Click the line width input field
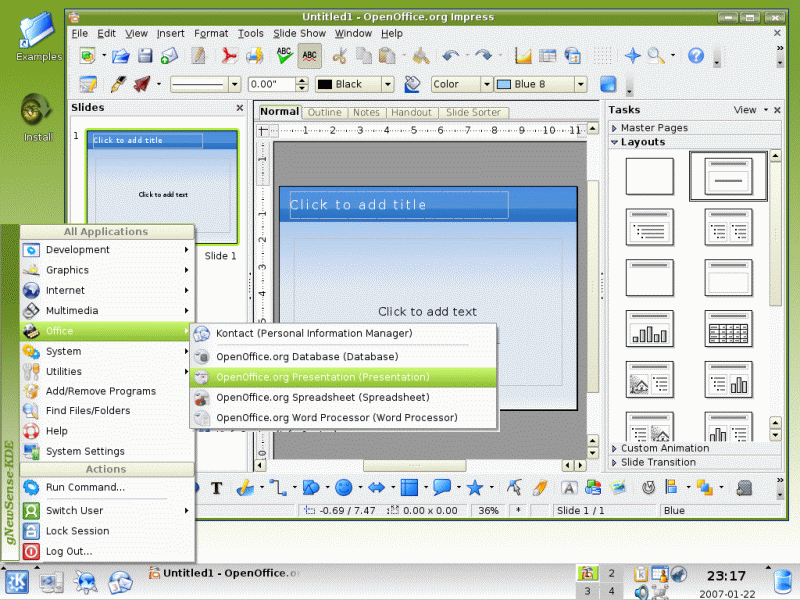Image resolution: width=800 pixels, height=600 pixels. click(272, 84)
